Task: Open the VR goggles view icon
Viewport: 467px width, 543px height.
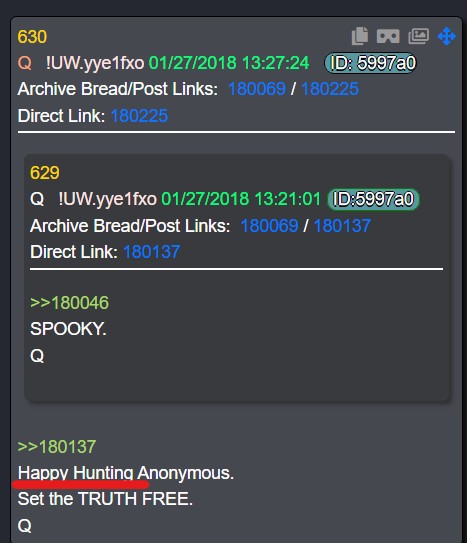Action: click(x=388, y=36)
